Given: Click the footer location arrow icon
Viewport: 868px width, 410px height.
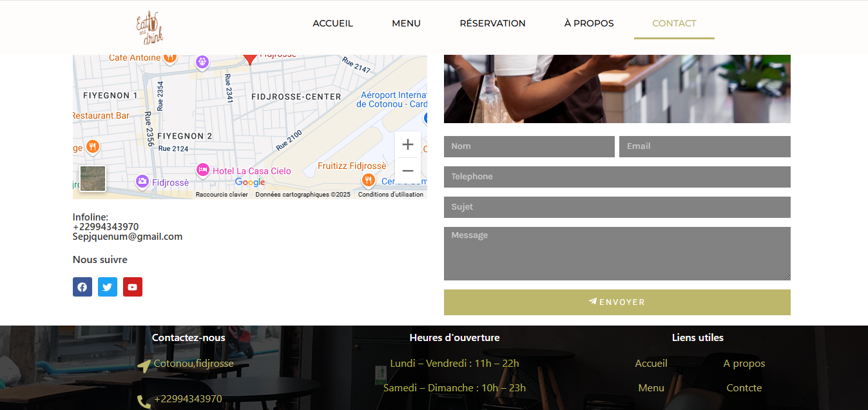Looking at the screenshot, I should [x=144, y=366].
